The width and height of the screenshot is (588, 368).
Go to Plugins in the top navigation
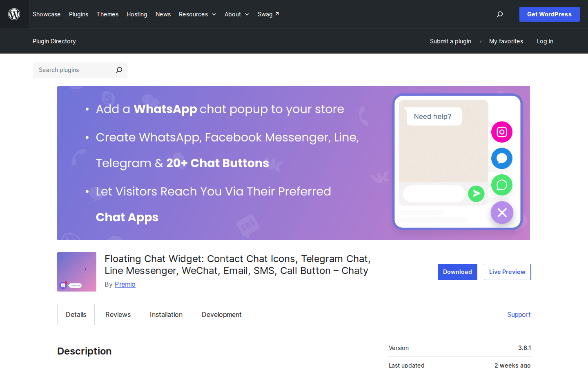tap(78, 14)
